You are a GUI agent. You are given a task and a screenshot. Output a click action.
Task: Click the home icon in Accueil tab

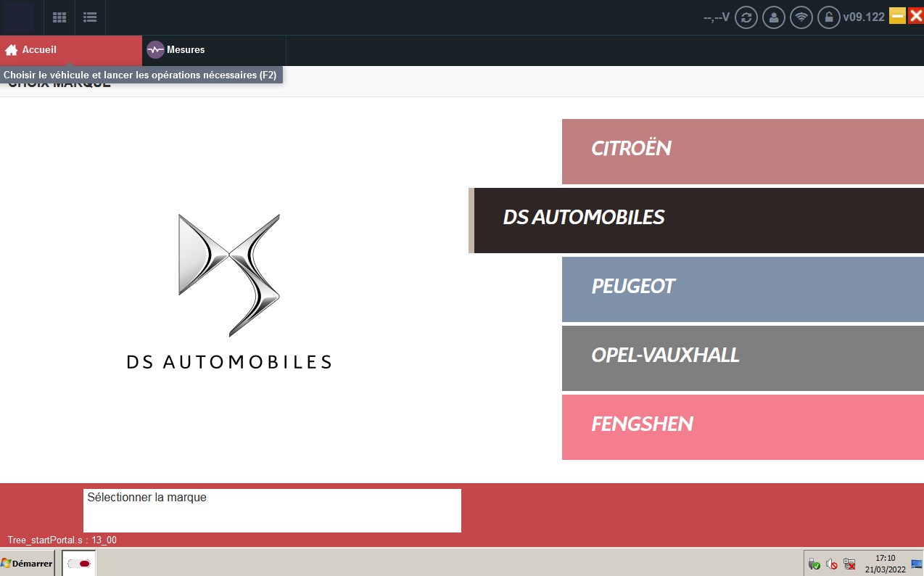pos(12,50)
